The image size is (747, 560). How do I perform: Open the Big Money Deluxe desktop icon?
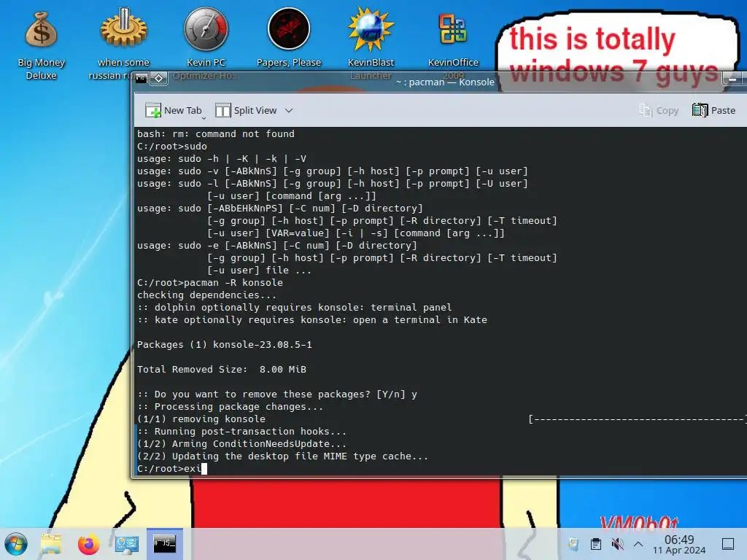pos(42,44)
